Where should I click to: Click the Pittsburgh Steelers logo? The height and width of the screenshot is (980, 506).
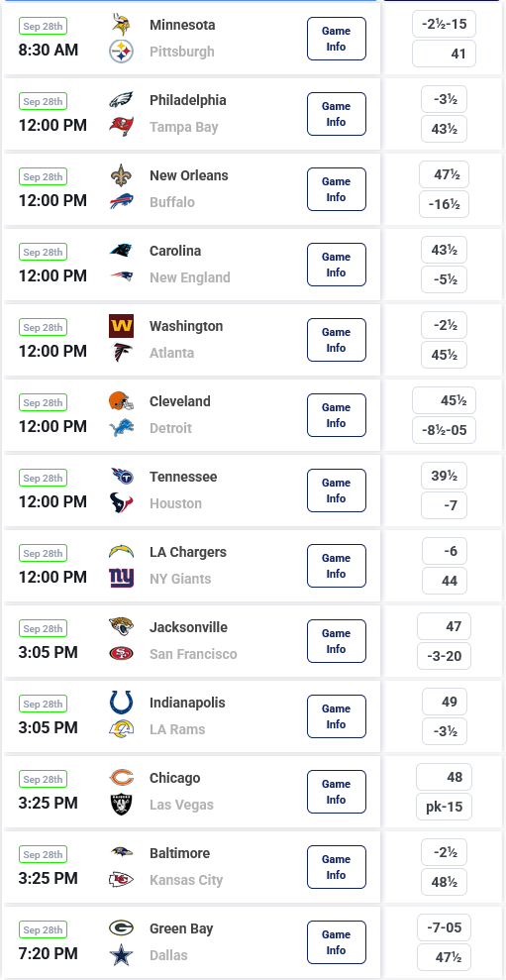point(121,52)
